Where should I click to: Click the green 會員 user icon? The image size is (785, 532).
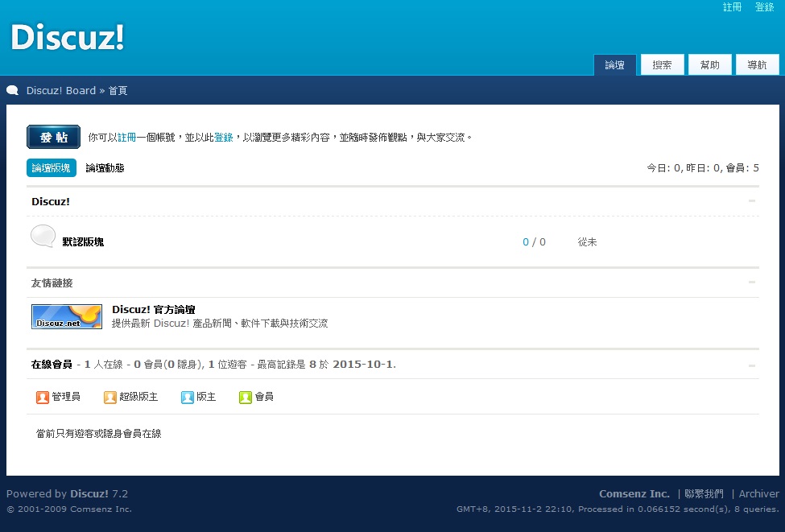tap(246, 397)
